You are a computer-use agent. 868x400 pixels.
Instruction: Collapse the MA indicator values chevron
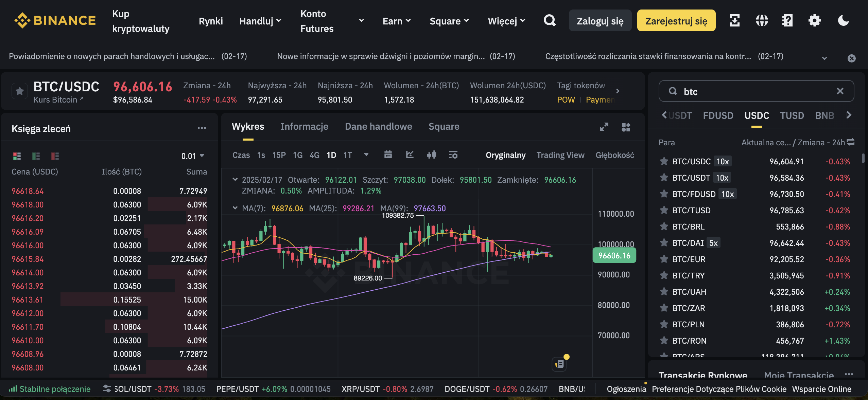click(x=235, y=208)
